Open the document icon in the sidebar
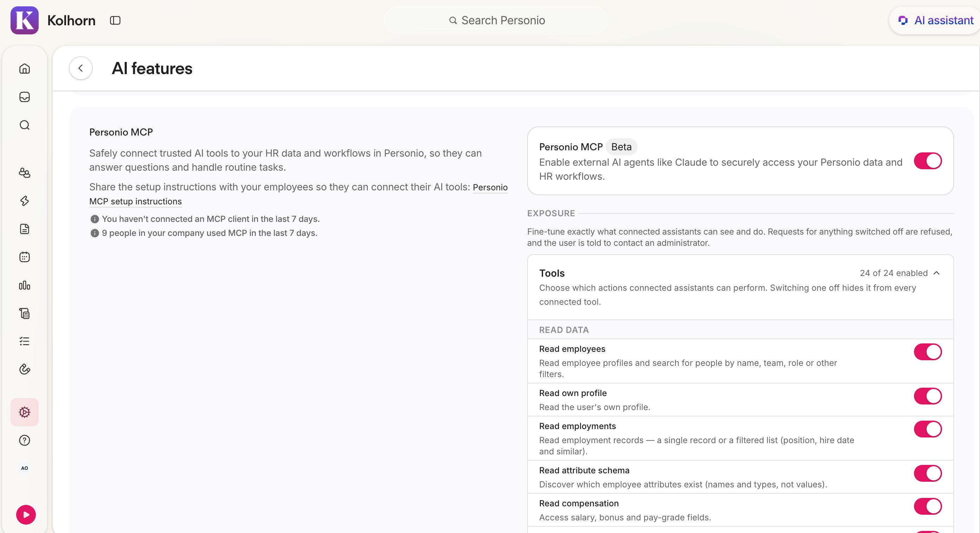The width and height of the screenshot is (980, 533). tap(24, 229)
